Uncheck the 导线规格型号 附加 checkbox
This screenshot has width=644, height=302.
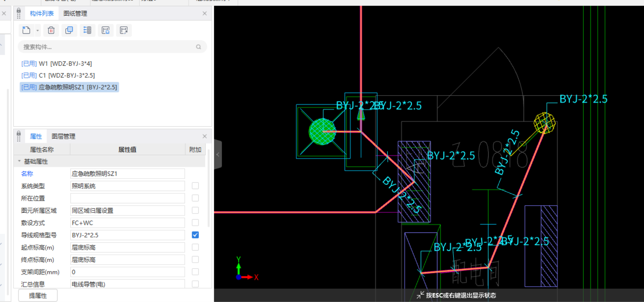click(x=195, y=235)
